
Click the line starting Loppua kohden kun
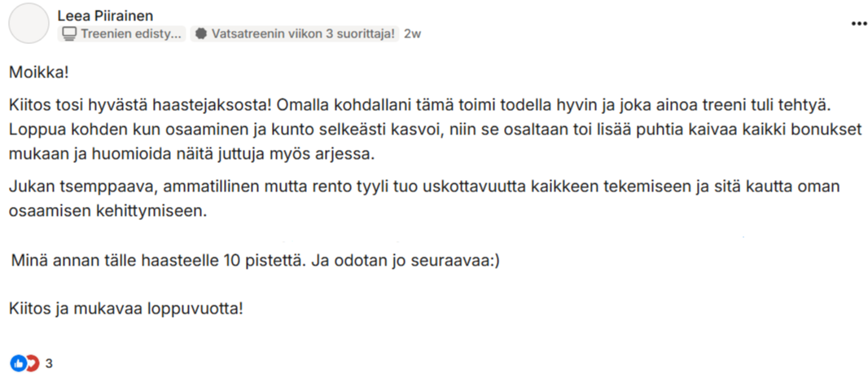click(436, 129)
